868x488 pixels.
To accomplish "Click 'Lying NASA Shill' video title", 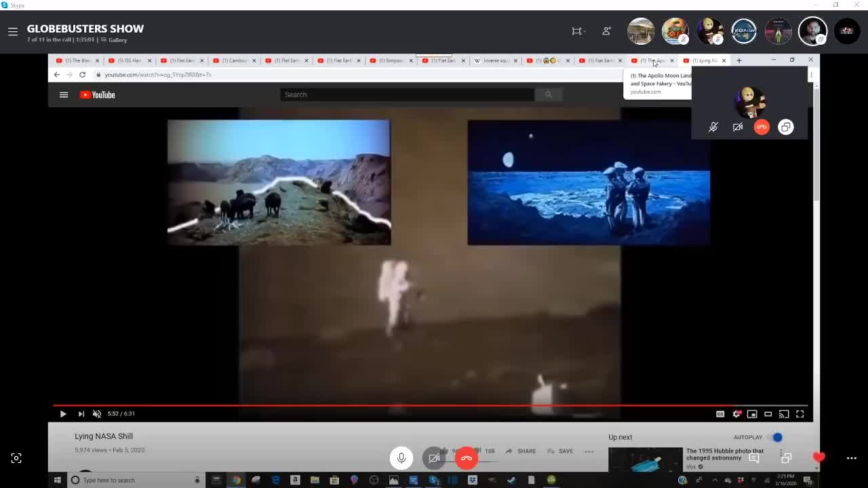I will click(x=104, y=436).
